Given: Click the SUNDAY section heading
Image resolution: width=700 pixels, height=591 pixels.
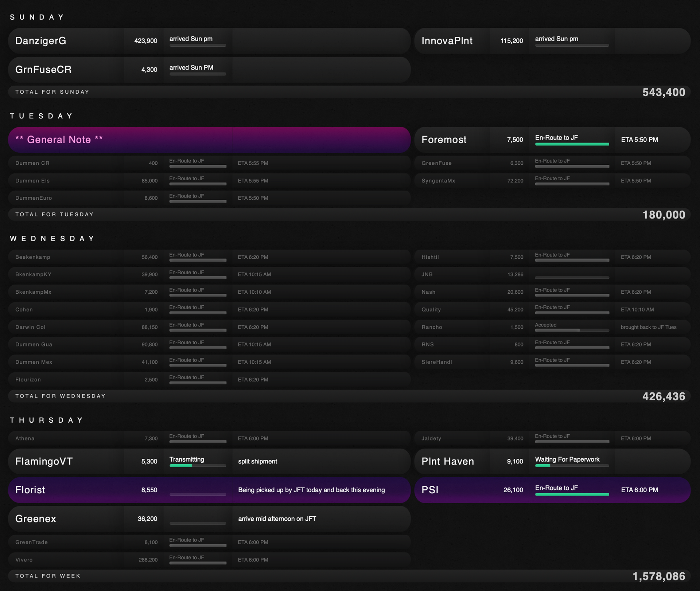Looking at the screenshot, I should [37, 17].
